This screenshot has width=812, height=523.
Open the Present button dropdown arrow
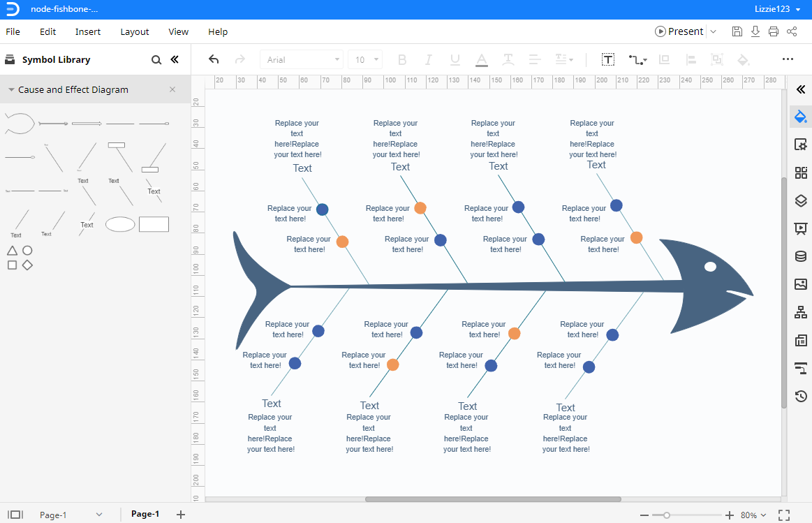714,31
